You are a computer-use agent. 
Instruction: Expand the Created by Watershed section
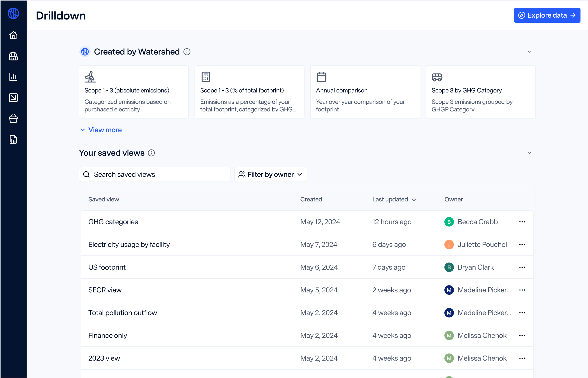pyautogui.click(x=529, y=52)
